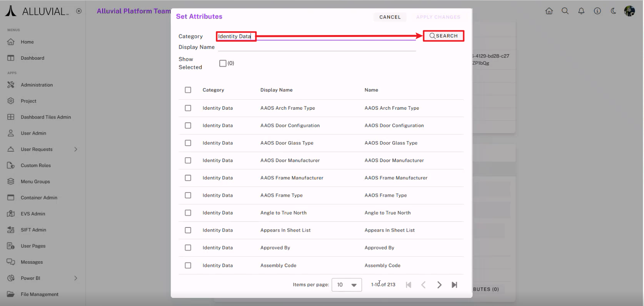Open user profile avatar
This screenshot has width=644, height=306.
coord(629,11)
